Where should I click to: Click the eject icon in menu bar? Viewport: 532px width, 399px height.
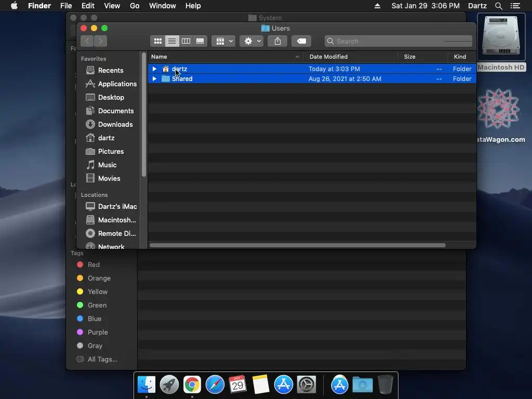click(x=377, y=6)
